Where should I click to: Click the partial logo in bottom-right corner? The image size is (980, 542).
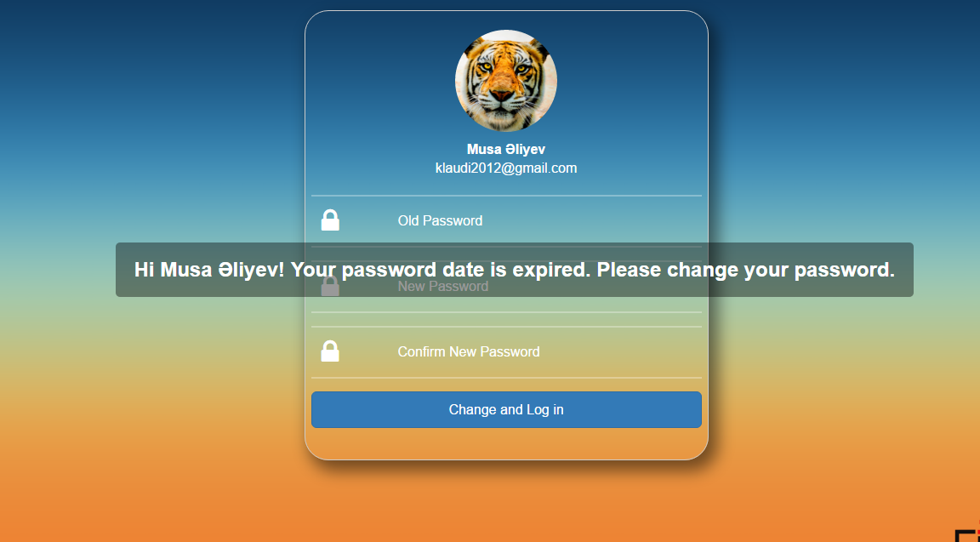(967, 534)
